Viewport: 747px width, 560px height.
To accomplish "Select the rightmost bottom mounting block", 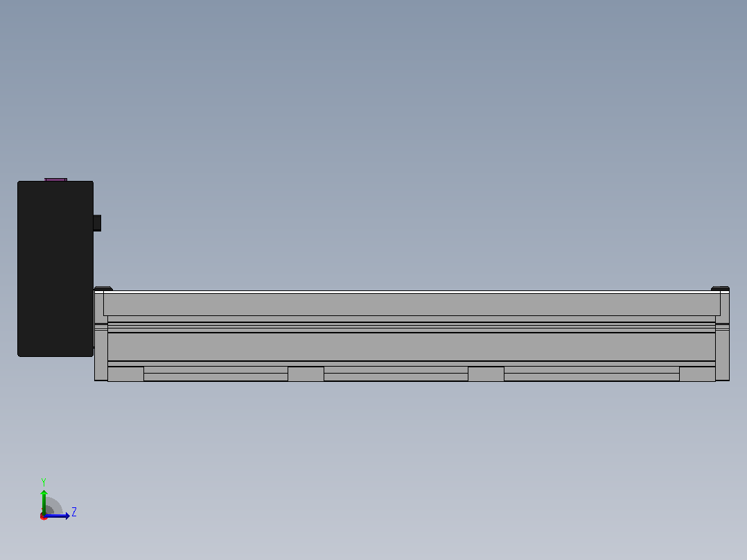I will (697, 374).
